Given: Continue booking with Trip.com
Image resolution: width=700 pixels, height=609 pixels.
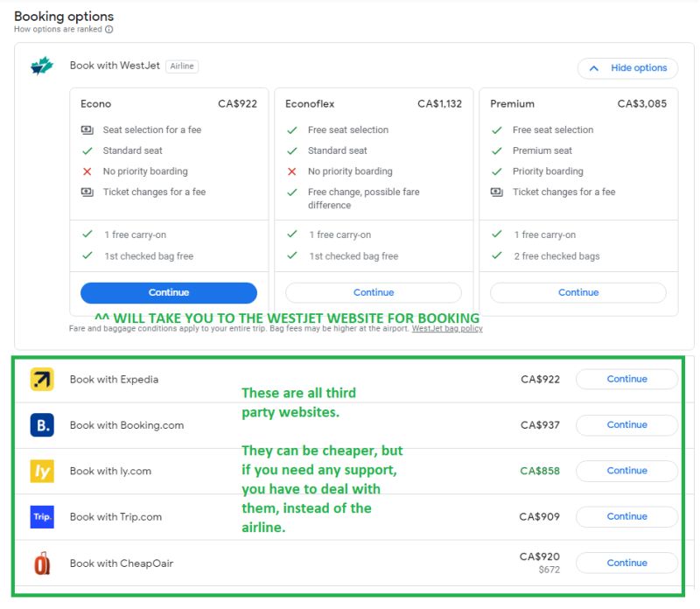Looking at the screenshot, I should (626, 516).
